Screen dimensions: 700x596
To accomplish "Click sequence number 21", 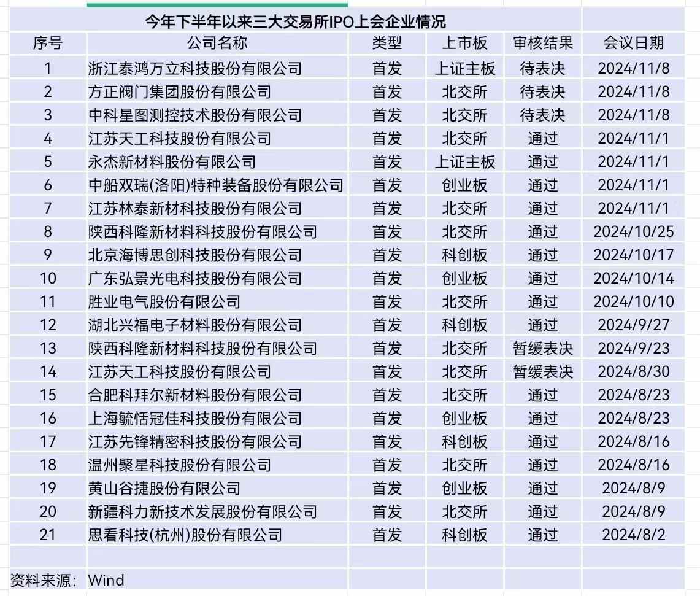I will [x=48, y=535].
